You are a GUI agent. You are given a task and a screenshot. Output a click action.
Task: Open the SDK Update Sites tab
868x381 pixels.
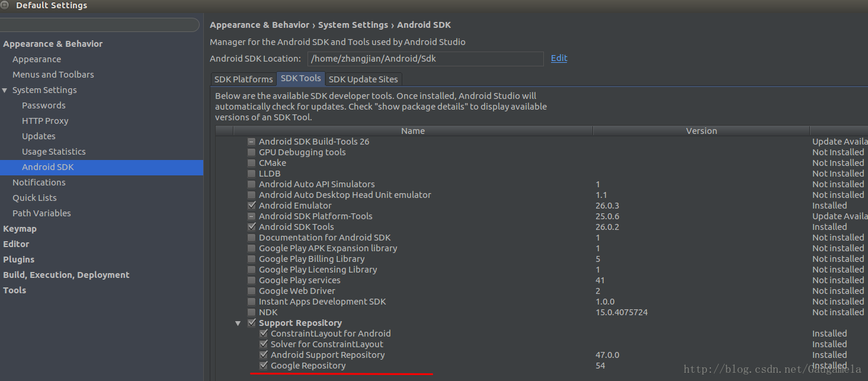pos(364,79)
